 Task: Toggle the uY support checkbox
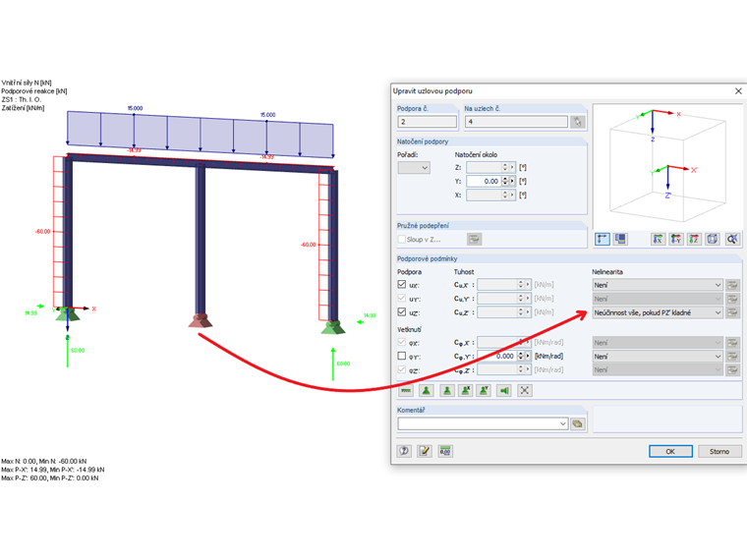click(402, 299)
